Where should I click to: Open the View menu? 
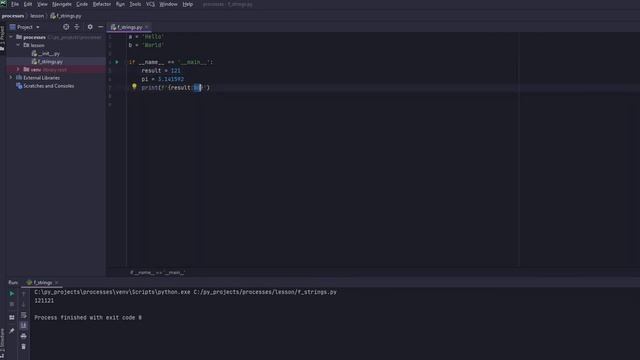[42, 4]
